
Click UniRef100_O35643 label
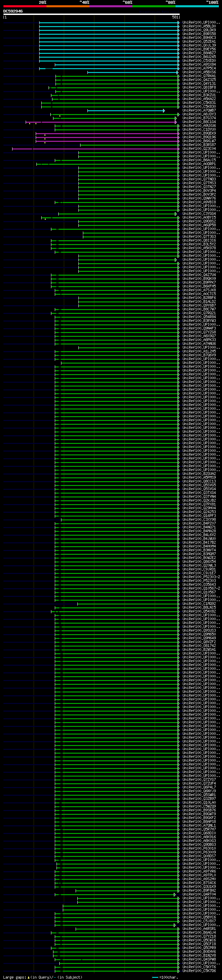(199, 585)
